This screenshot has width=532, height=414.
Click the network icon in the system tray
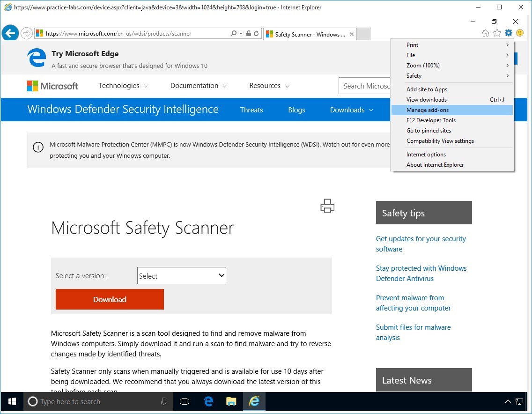click(519, 402)
